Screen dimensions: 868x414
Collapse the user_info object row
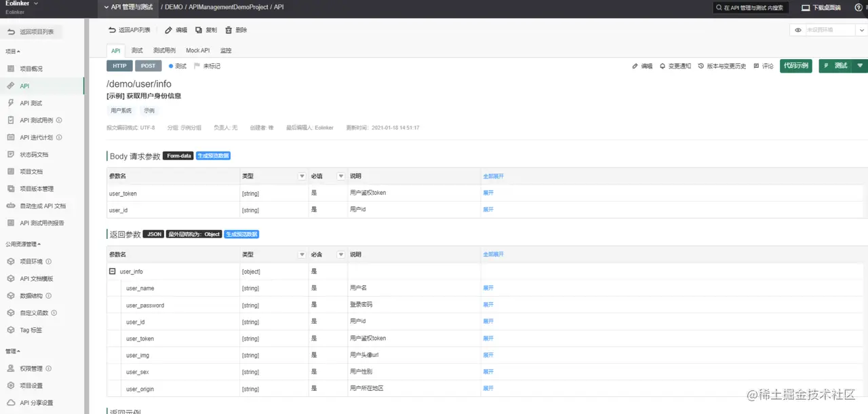pyautogui.click(x=113, y=271)
